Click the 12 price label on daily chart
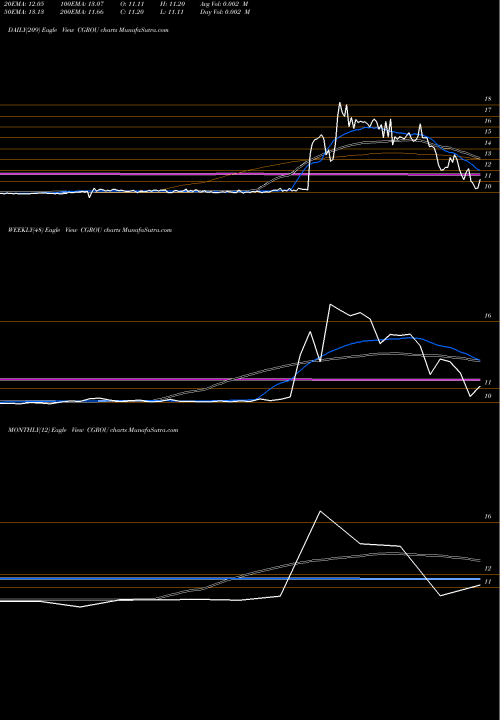500x720 pixels. [488, 164]
